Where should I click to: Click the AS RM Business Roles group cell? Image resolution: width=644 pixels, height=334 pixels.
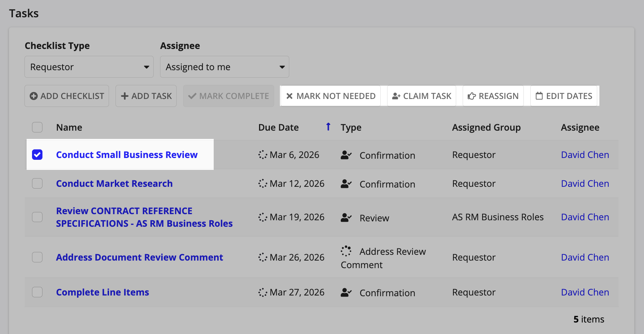coord(498,217)
